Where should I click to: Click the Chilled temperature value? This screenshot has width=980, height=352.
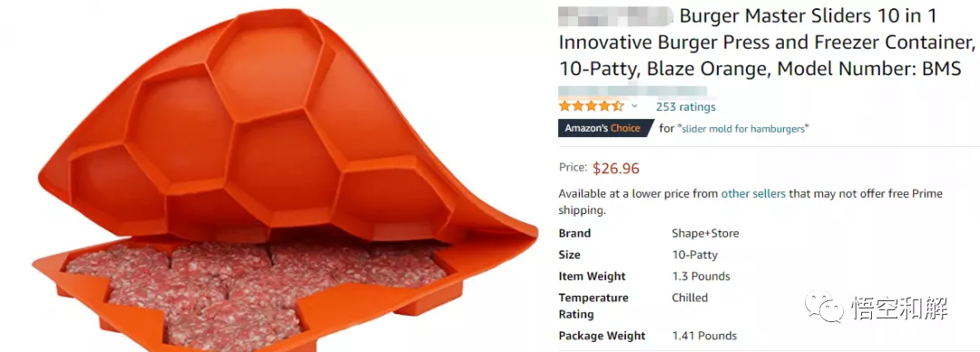tap(690, 298)
